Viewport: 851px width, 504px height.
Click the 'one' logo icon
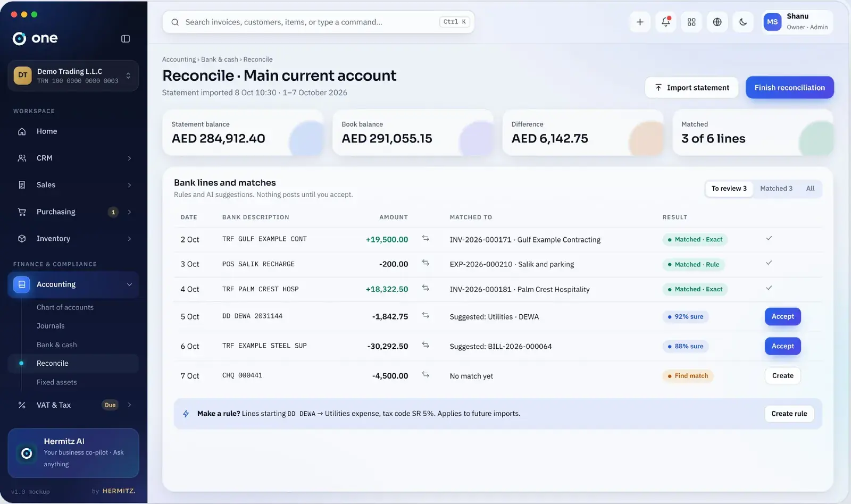(19, 38)
